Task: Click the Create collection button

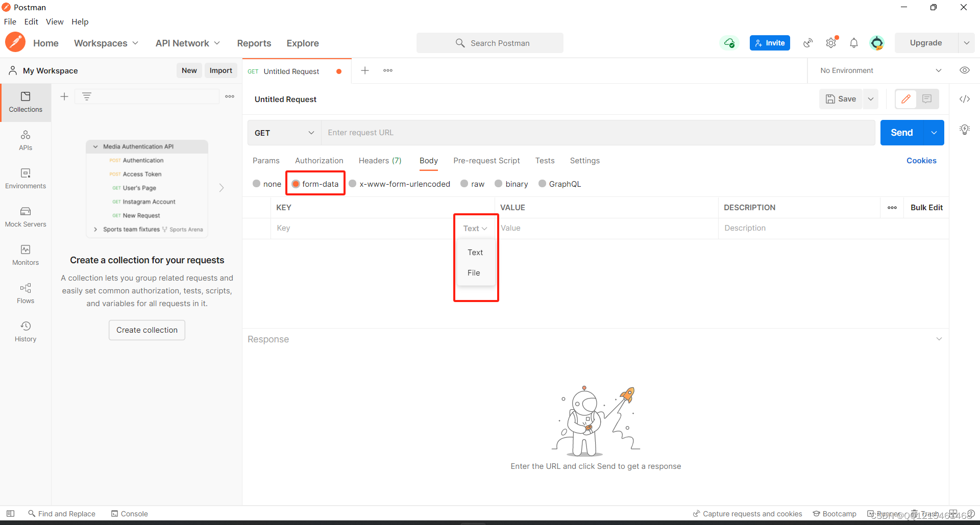Action: 147,330
